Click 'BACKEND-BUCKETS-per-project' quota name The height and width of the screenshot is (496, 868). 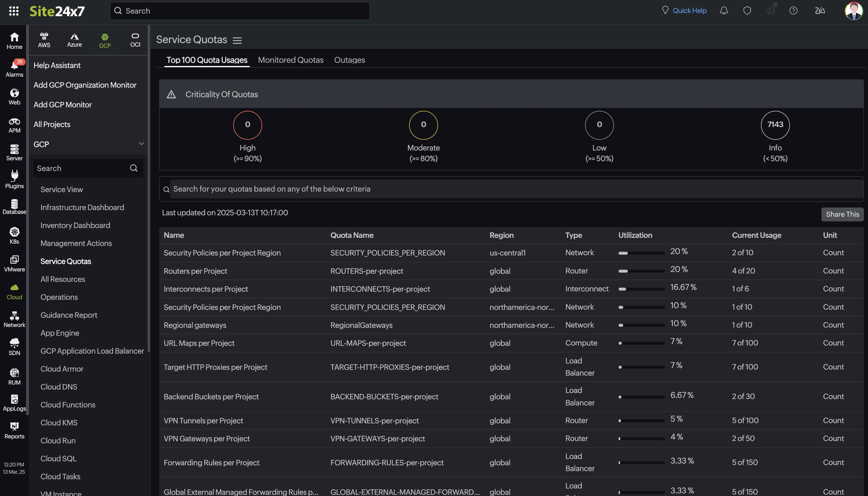tap(384, 397)
